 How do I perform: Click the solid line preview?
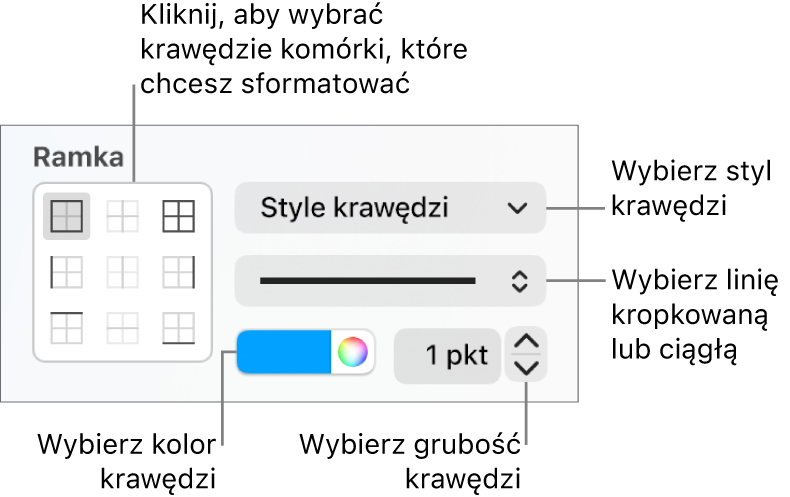[x=368, y=281]
